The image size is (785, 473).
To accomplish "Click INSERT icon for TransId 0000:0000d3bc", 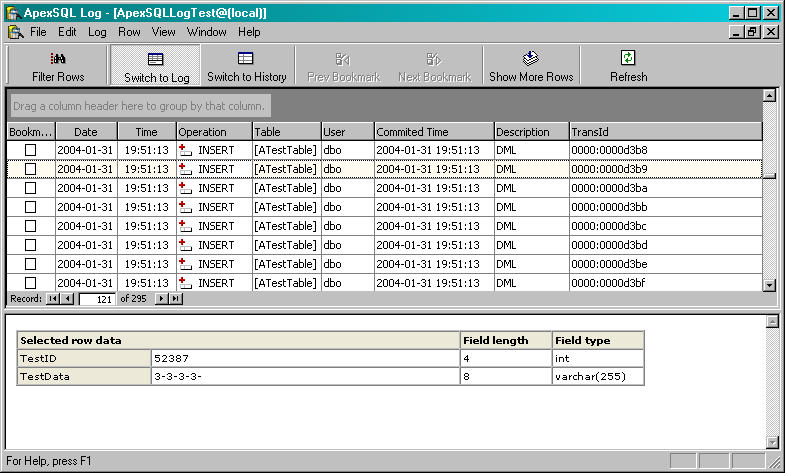I will click(185, 226).
